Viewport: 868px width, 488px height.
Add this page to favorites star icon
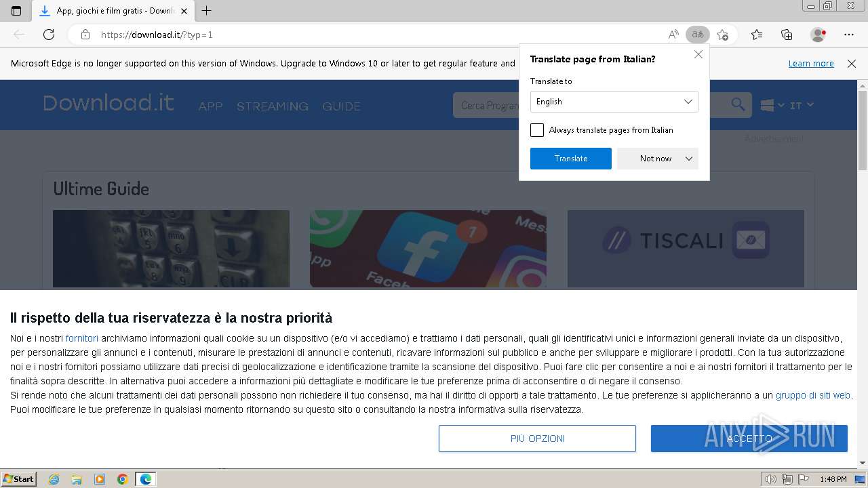pos(722,35)
